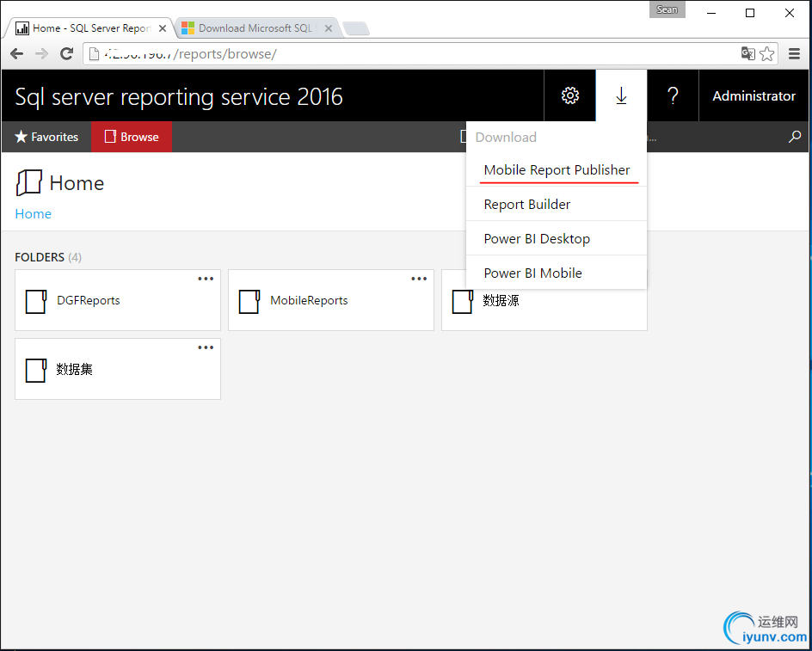Viewport: 812px width, 651px height.
Task: Click the FOLDERS (4) section heading
Action: 48,257
